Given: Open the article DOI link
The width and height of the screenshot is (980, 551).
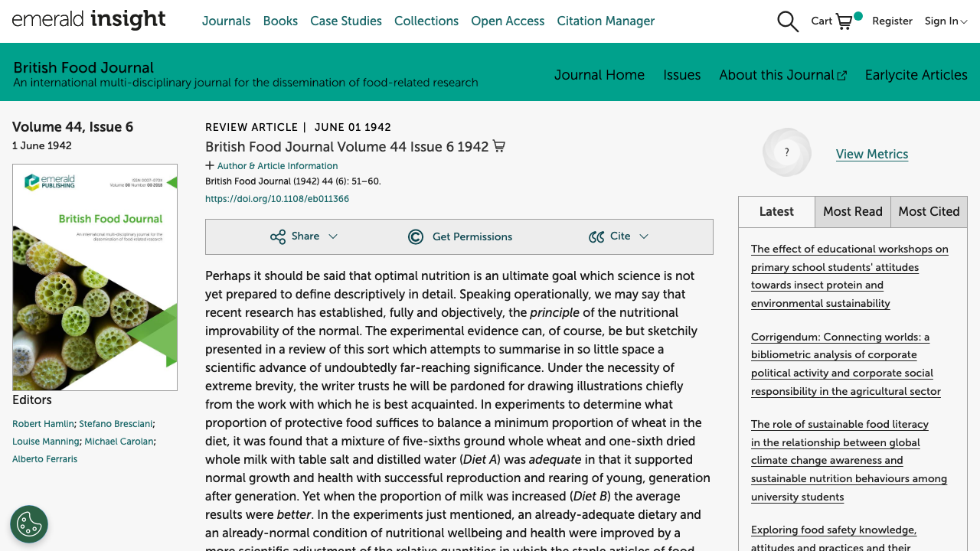Looking at the screenshot, I should (277, 199).
